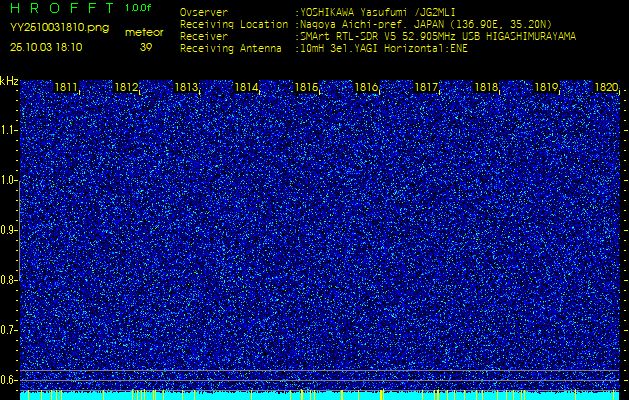Click the HROFFT title text
Image resolution: width=629 pixels, height=400 pixels.
pos(62,8)
